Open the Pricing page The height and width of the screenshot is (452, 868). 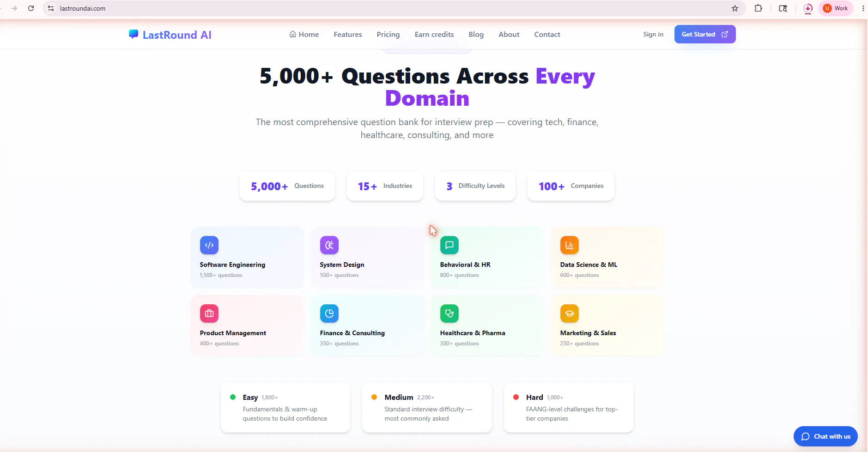point(388,34)
